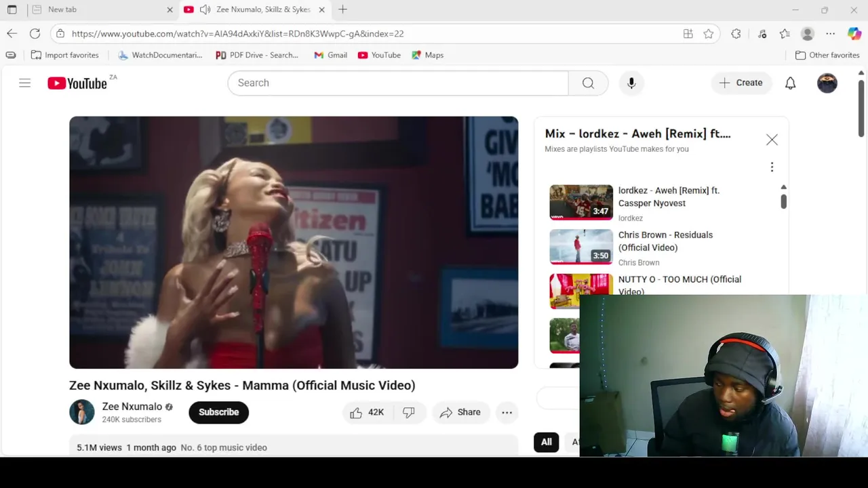868x488 pixels.
Task: Open the split screen icon in address bar
Action: pos(688,33)
